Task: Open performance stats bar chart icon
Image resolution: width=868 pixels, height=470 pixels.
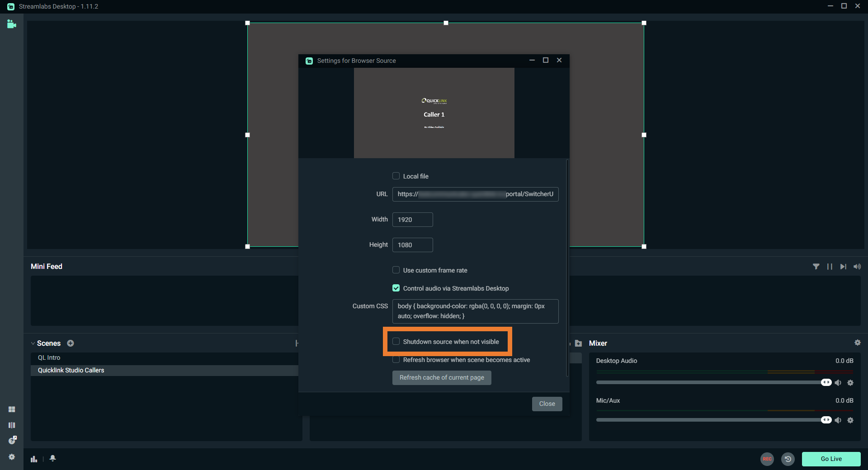Action: [x=34, y=459]
